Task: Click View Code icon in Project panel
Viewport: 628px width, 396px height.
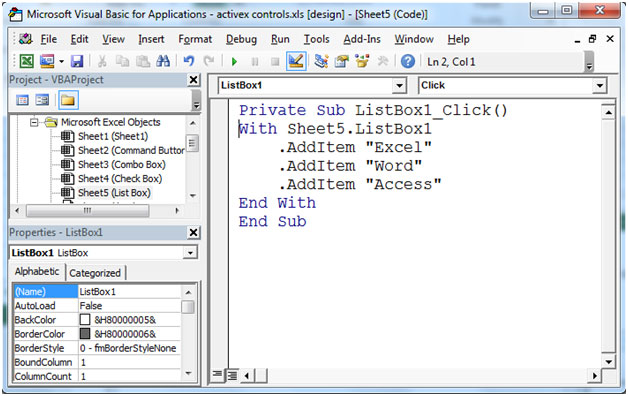Action: click(22, 100)
